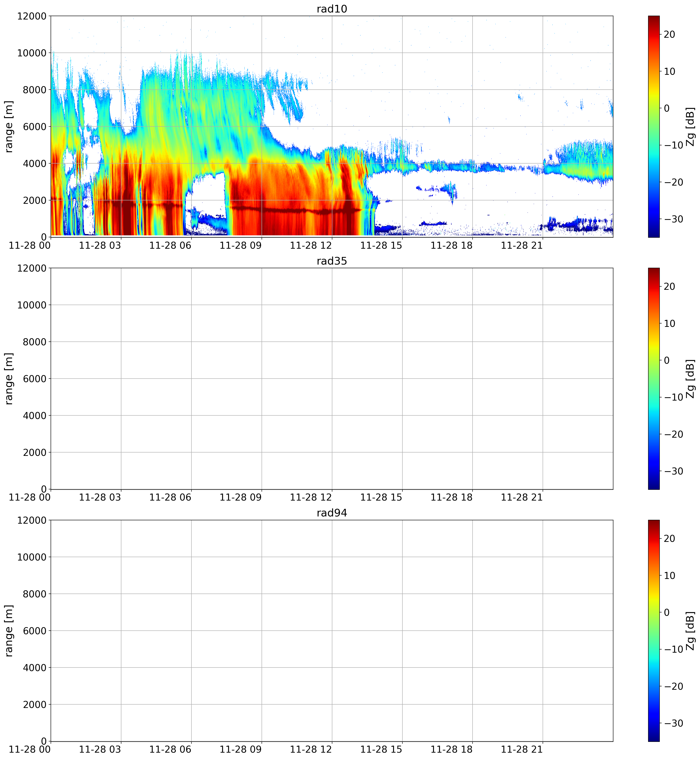Click the rad10 colorbar near 20 dB
This screenshot has height=759, width=700.
[653, 34]
